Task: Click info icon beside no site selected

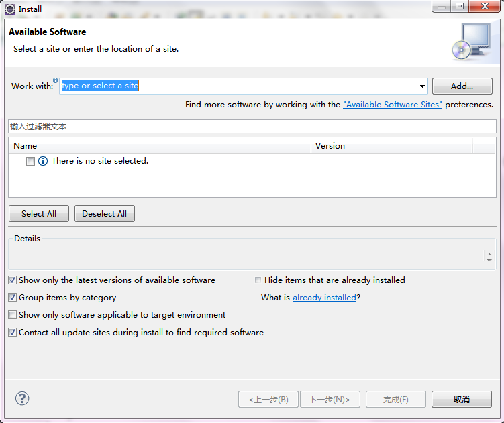Action: point(43,161)
